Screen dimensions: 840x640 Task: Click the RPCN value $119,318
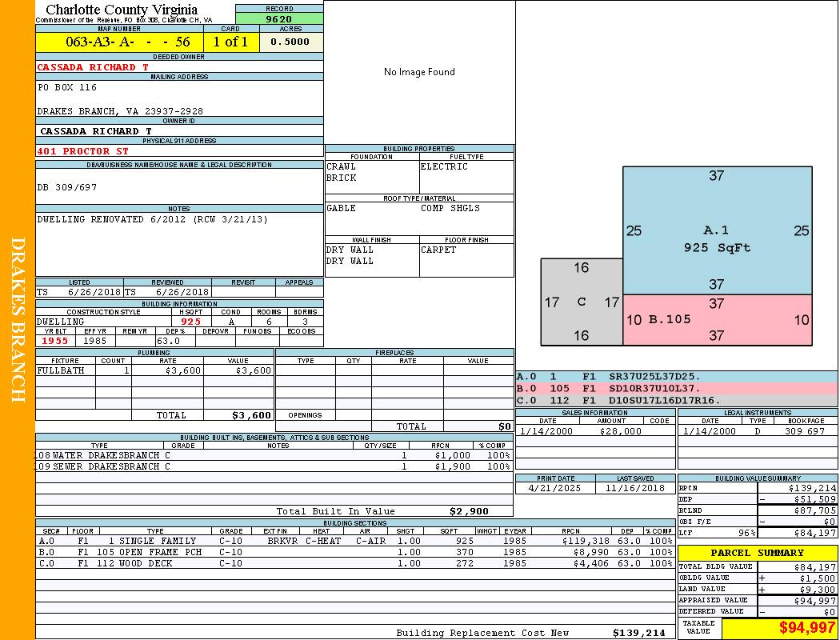[586, 542]
